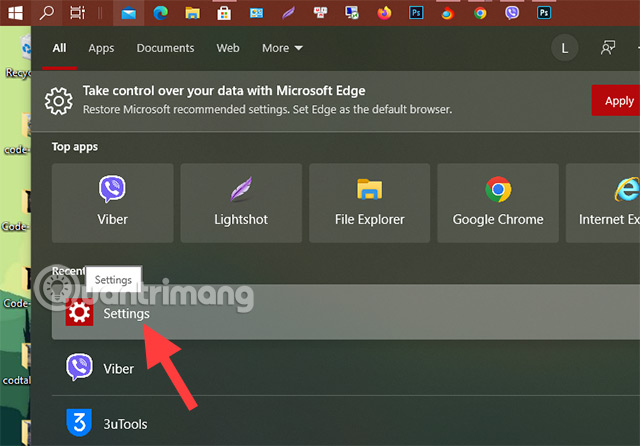Expand the More dropdown in search filters
640x446 pixels.
pos(282,48)
